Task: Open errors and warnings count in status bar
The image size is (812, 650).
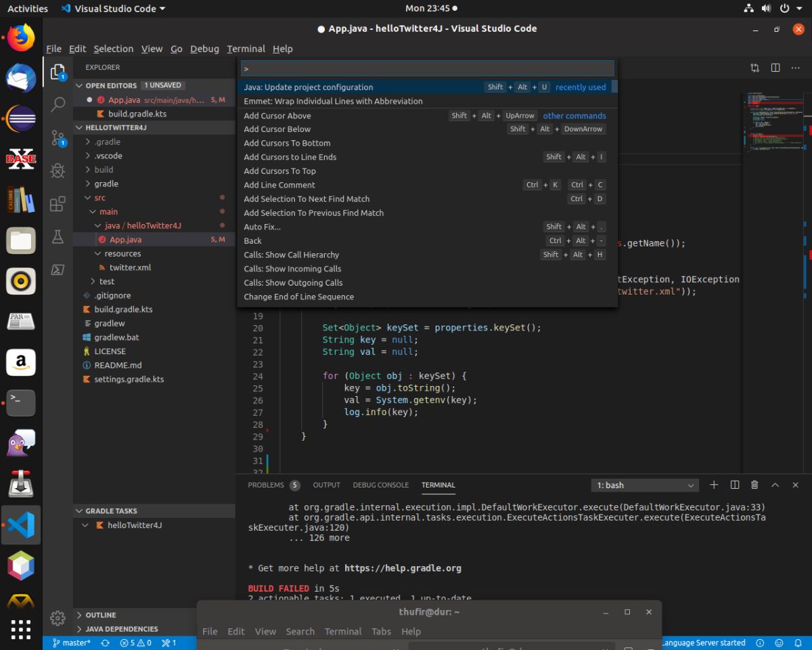Action: tap(136, 643)
